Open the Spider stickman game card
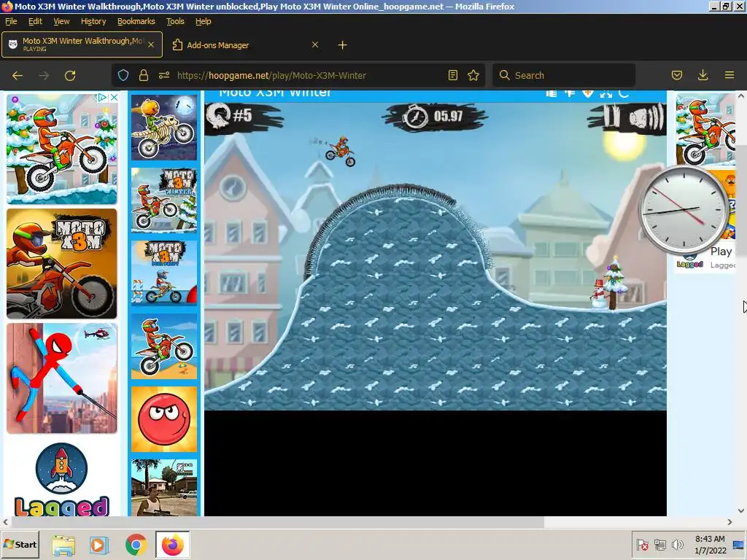The image size is (747, 560). coord(61,378)
